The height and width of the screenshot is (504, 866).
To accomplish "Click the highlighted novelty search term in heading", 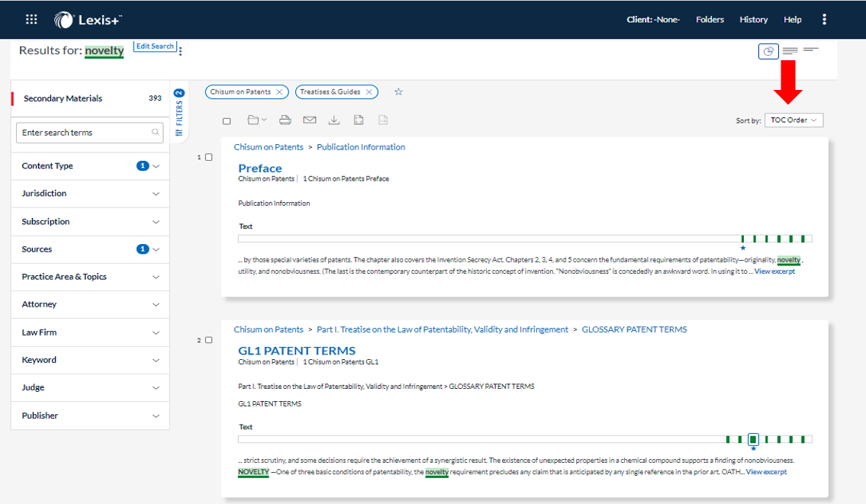I will click(104, 51).
